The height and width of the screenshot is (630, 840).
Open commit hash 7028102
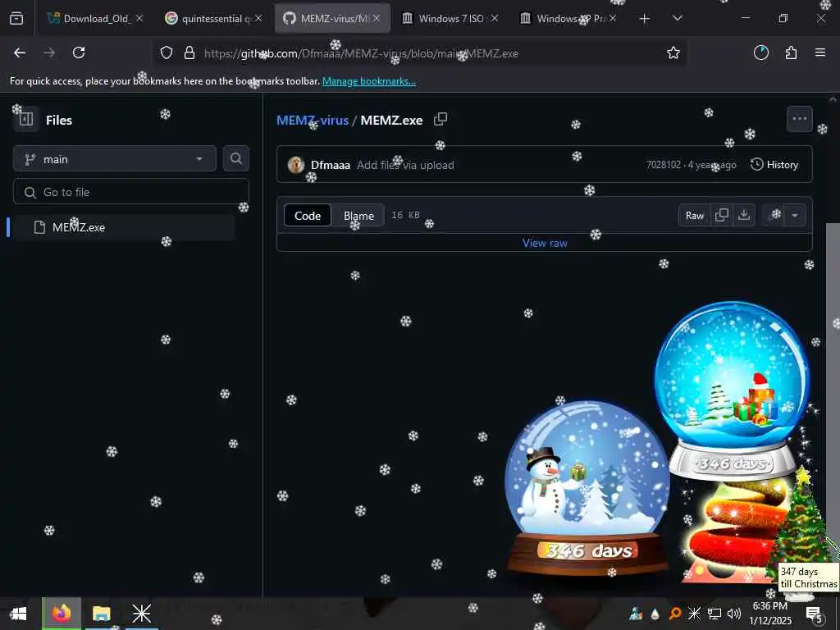[x=663, y=164]
